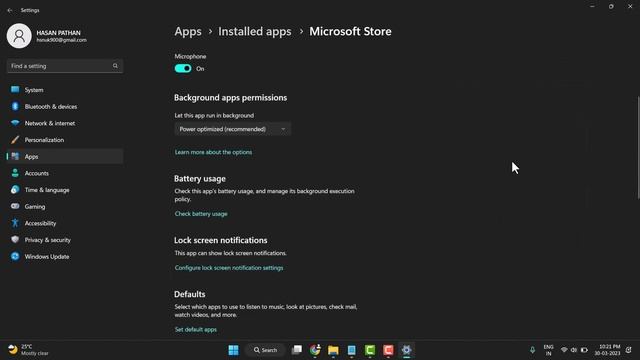The image size is (640, 360).
Task: Click the Windows Update refresh icon
Action: [15, 256]
